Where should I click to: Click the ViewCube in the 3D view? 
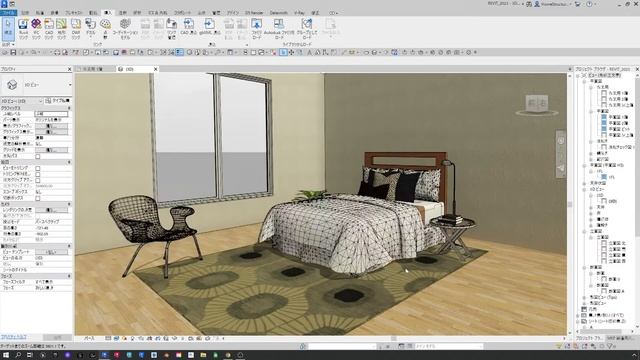537,103
